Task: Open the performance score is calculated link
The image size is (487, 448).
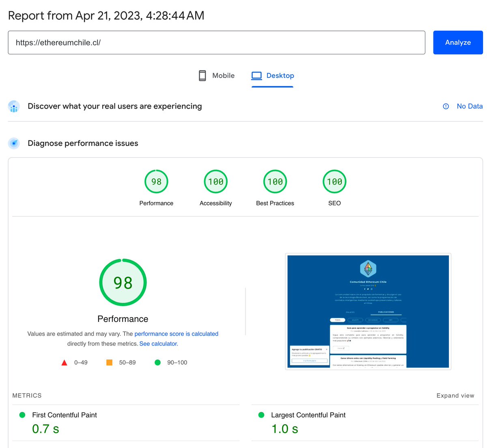Action: tap(176, 334)
